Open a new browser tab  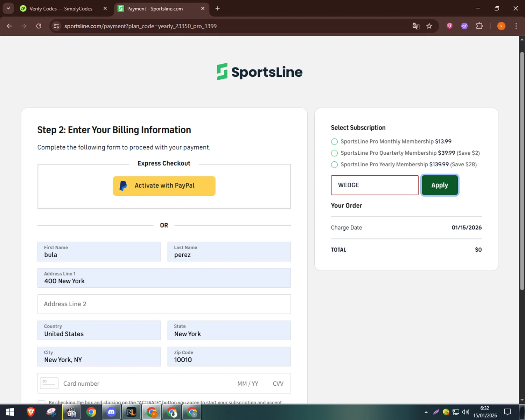pos(217,8)
